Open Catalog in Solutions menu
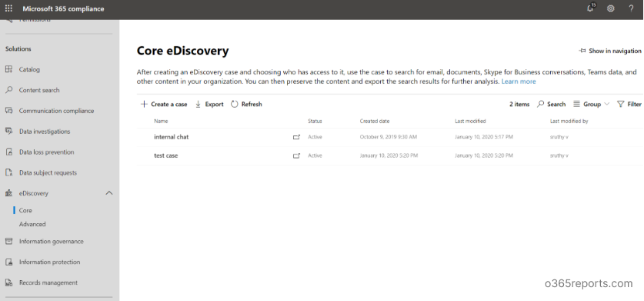644x301 pixels. click(x=29, y=69)
